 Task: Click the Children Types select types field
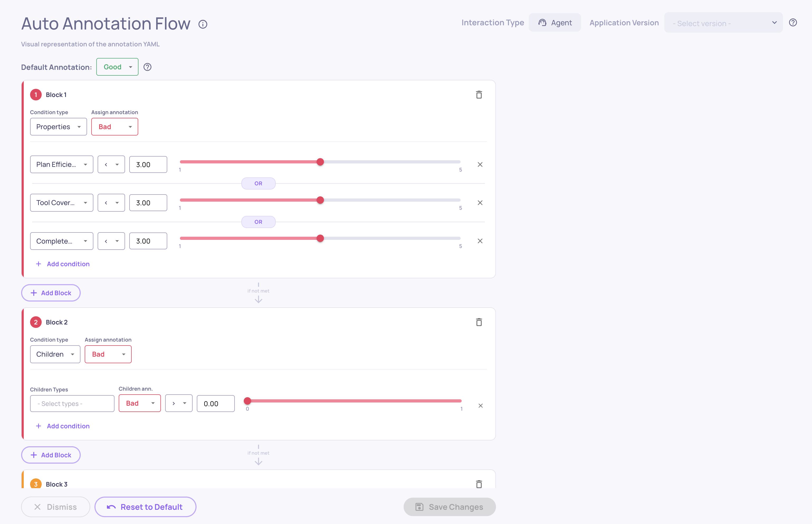click(x=72, y=404)
